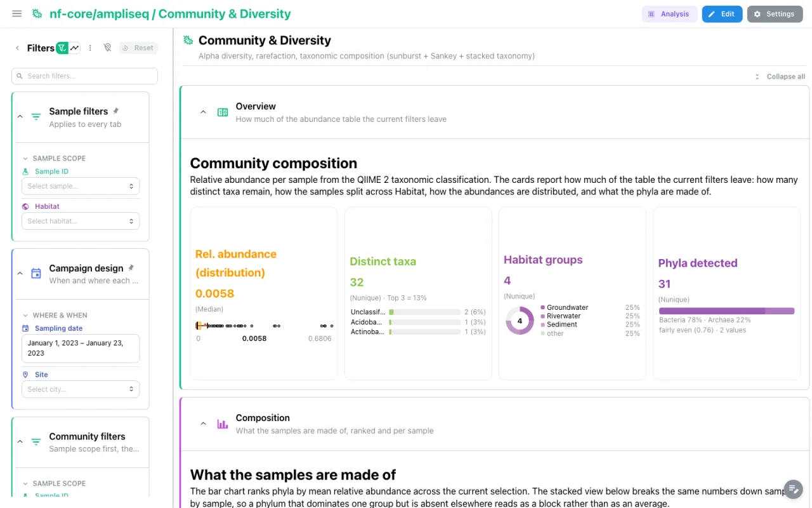Click the Phyla detected card title

coord(698,264)
